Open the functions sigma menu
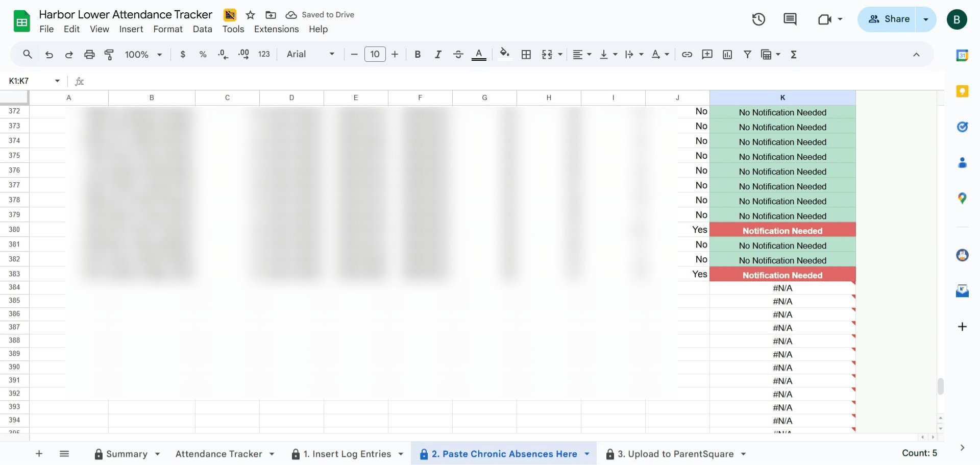Viewport: 980px width, 465px height. pos(793,54)
